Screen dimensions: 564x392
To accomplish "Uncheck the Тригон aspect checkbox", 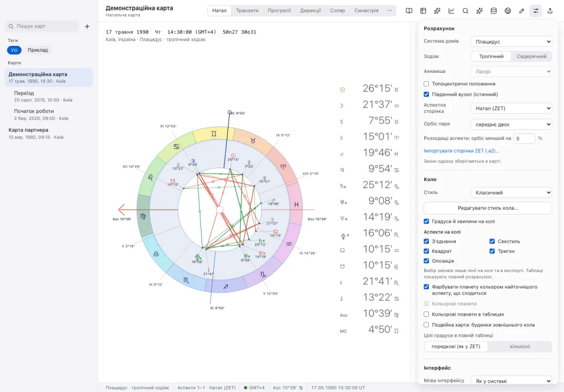I will point(492,251).
